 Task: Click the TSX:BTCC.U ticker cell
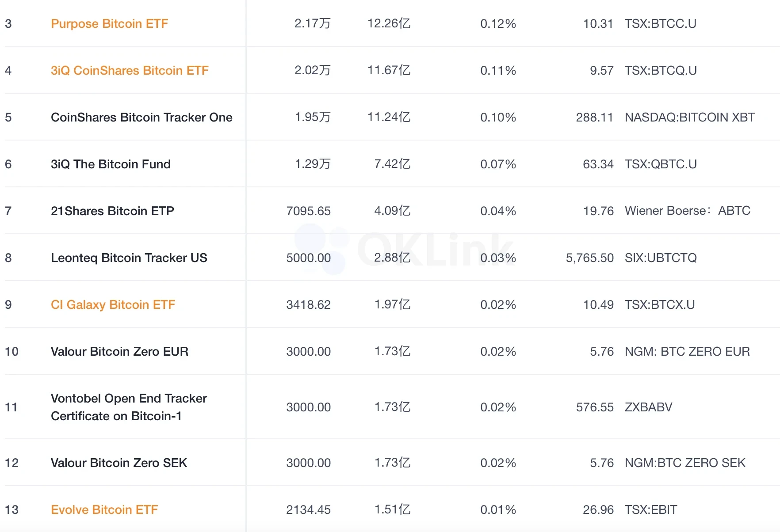click(660, 24)
